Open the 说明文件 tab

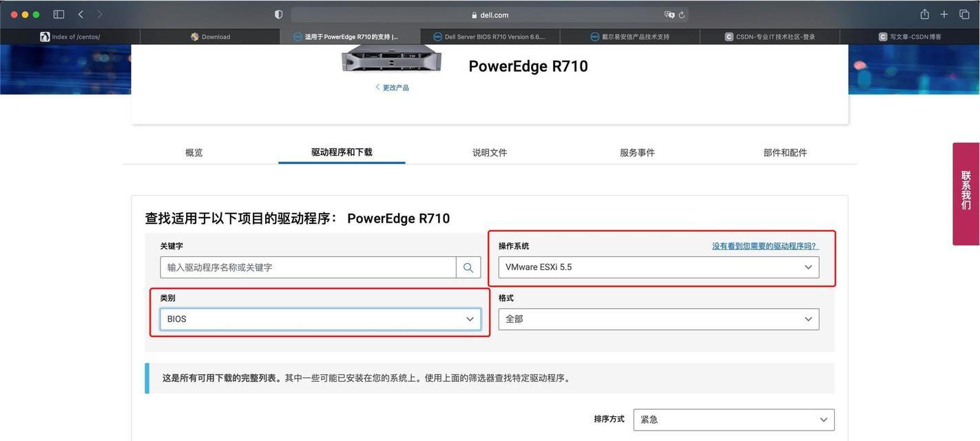point(490,152)
